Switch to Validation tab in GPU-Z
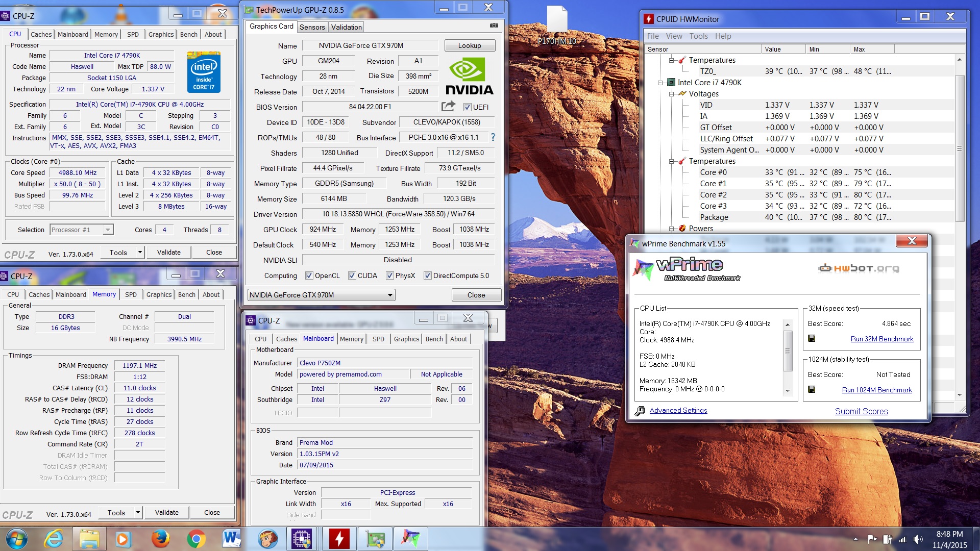The image size is (980, 551). [x=346, y=27]
